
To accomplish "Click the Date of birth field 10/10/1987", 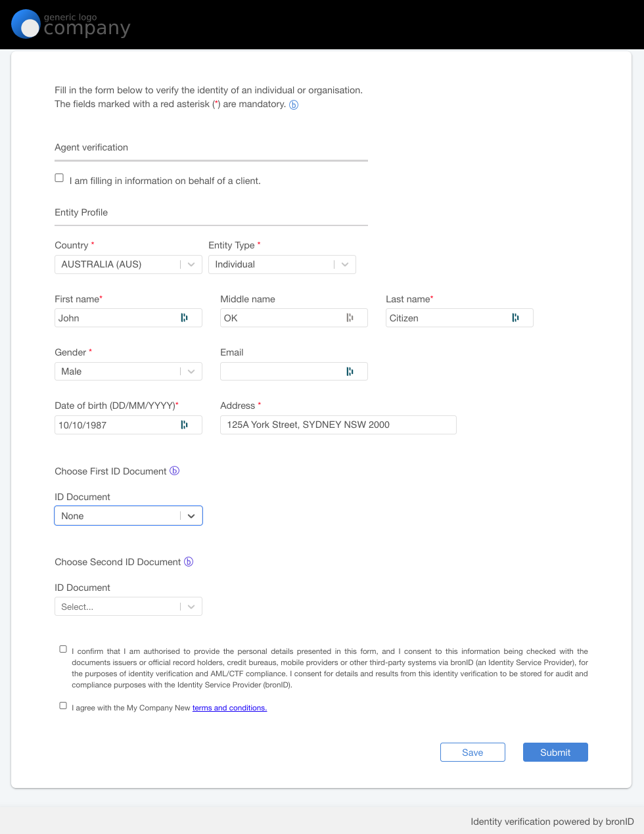I will (128, 425).
